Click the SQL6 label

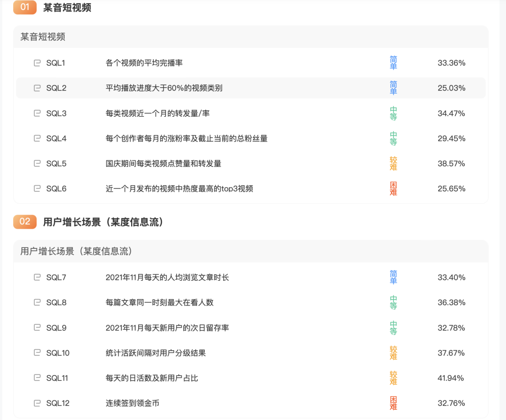tap(56, 188)
